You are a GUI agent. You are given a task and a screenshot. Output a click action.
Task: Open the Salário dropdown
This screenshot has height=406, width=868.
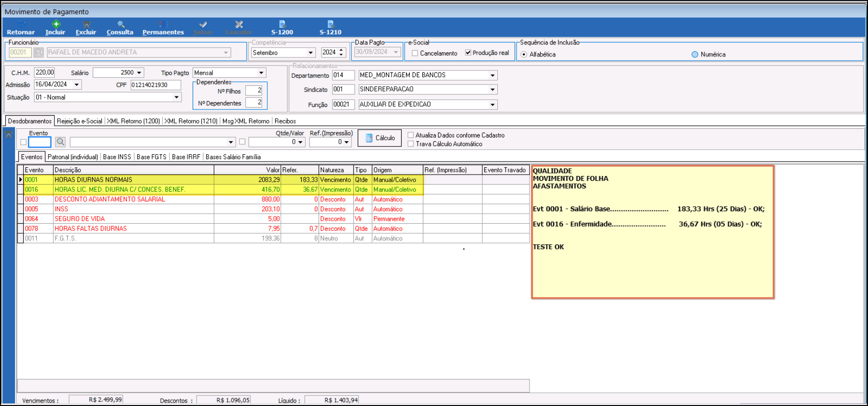point(139,73)
